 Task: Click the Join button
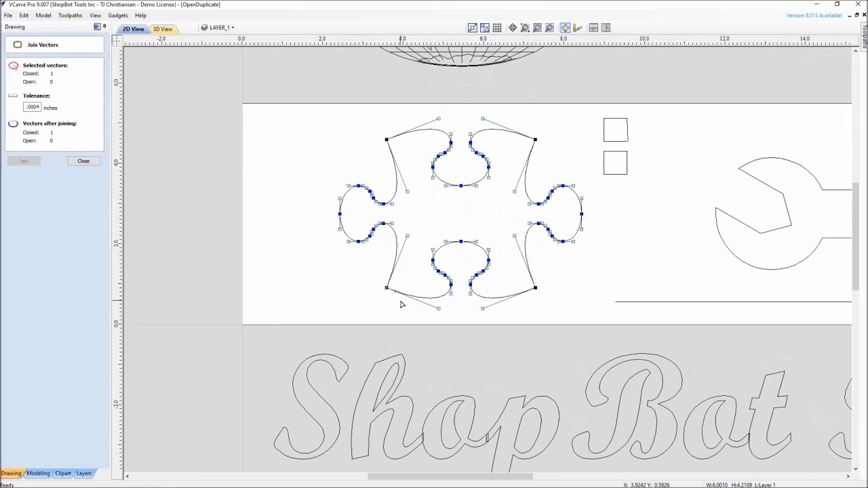(24, 161)
